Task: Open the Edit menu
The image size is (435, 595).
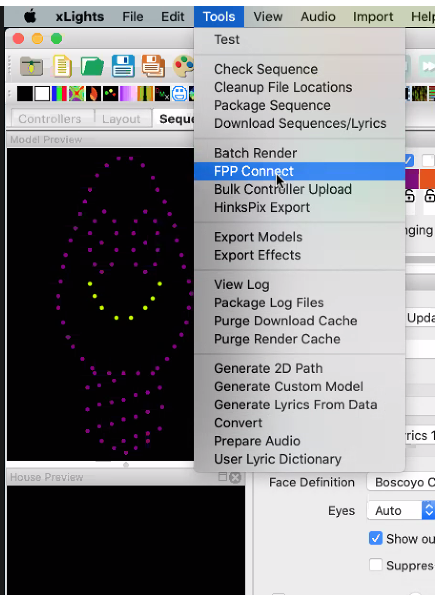Action: coord(173,17)
